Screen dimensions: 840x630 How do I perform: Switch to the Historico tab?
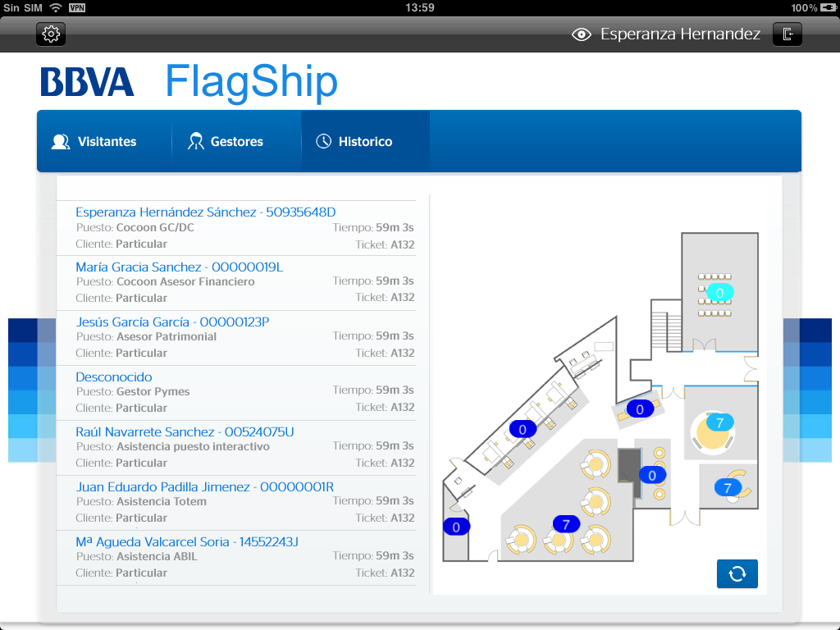pos(365,141)
